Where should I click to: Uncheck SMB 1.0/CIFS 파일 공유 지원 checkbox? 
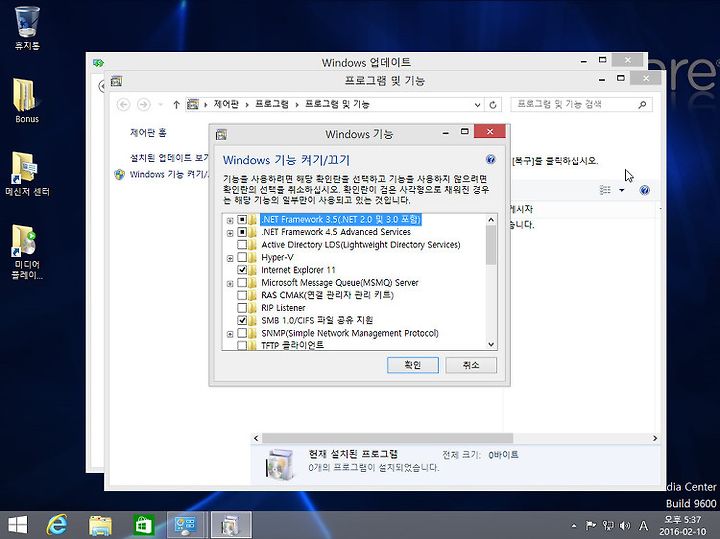(242, 320)
